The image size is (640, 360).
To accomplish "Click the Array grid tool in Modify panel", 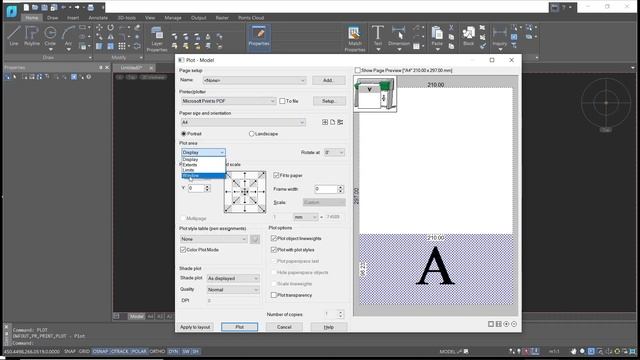I will 122,46.
